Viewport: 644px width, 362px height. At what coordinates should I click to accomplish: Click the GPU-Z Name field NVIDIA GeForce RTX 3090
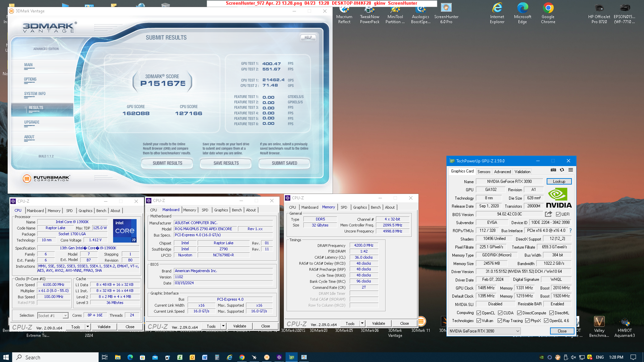click(x=509, y=182)
